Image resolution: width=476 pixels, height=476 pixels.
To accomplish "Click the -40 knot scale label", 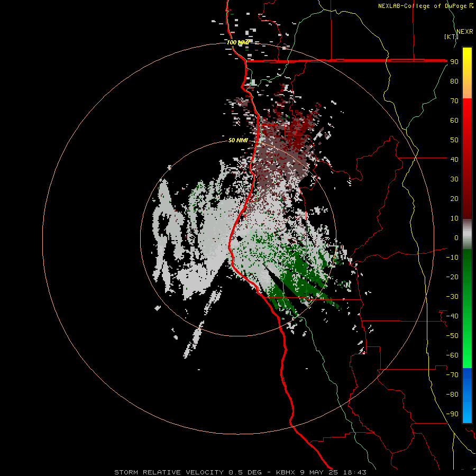I will [452, 316].
